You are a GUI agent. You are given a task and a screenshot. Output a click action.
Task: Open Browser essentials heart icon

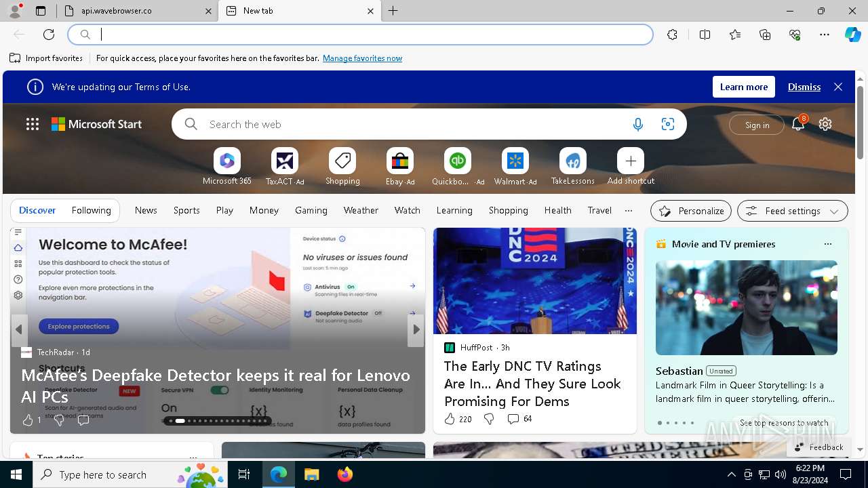[x=795, y=35]
